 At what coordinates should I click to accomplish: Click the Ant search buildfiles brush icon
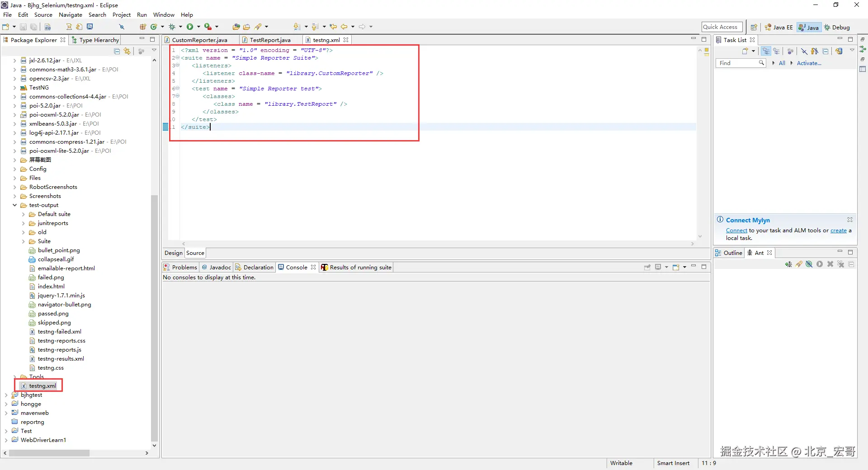click(x=799, y=264)
